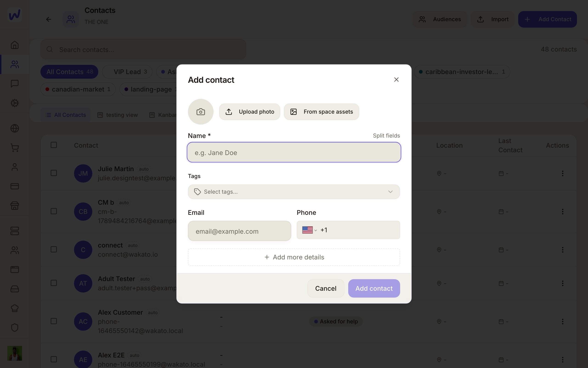
Task: Check the Adult Tester row checkbox
Action: 54,283
